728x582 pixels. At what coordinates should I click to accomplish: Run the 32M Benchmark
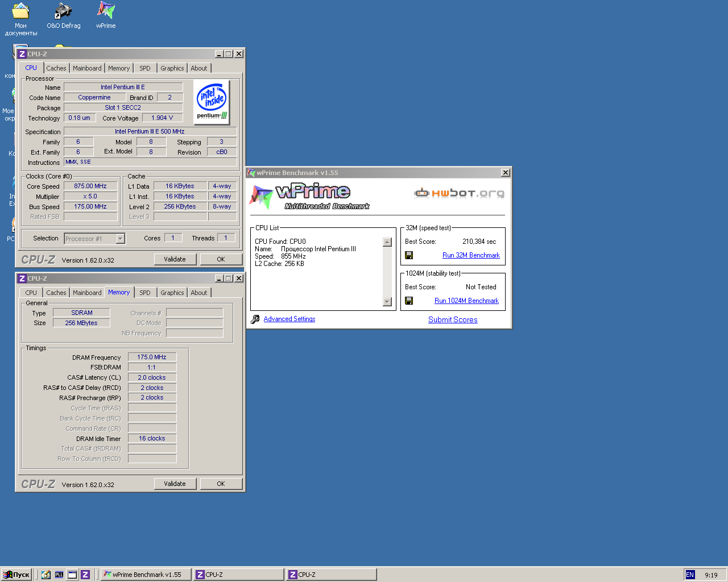(471, 255)
